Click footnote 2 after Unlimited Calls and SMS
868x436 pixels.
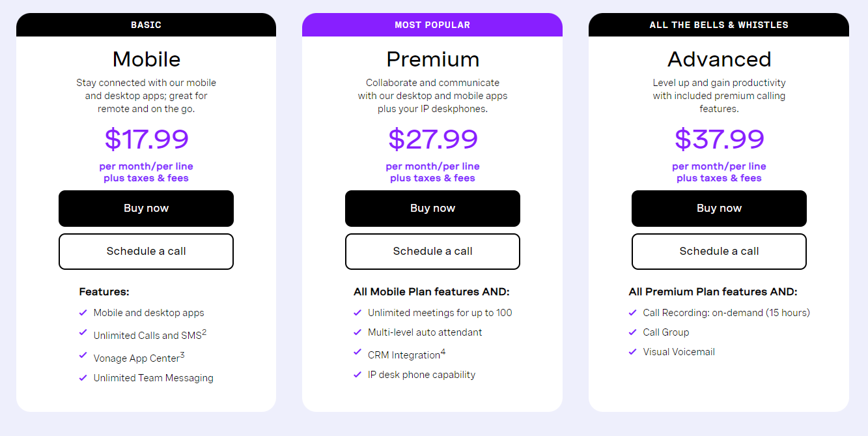point(204,332)
